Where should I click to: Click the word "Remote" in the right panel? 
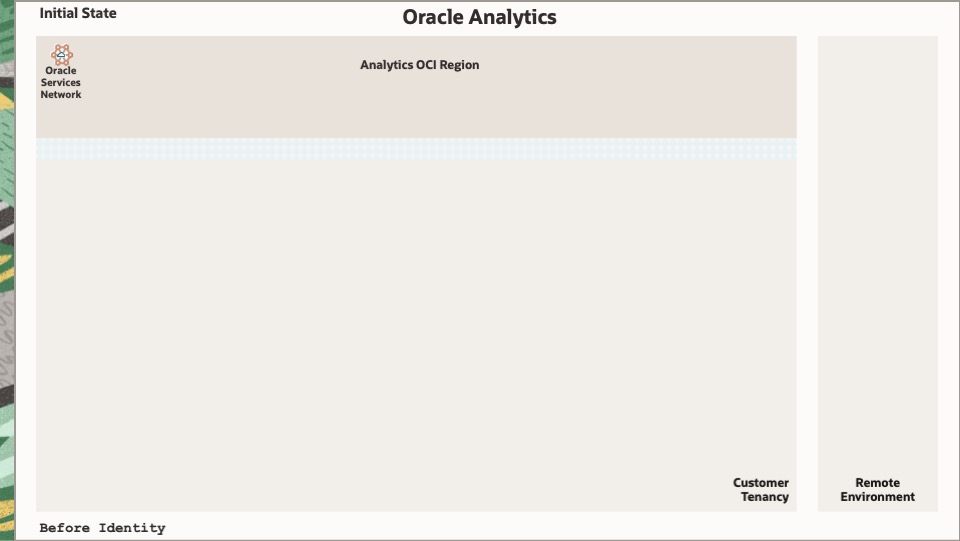(877, 483)
